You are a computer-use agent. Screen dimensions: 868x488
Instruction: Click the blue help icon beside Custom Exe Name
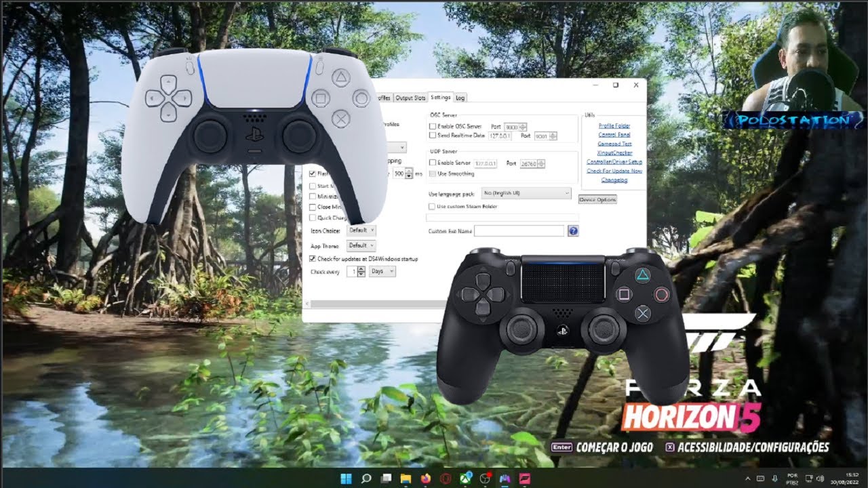[573, 231]
